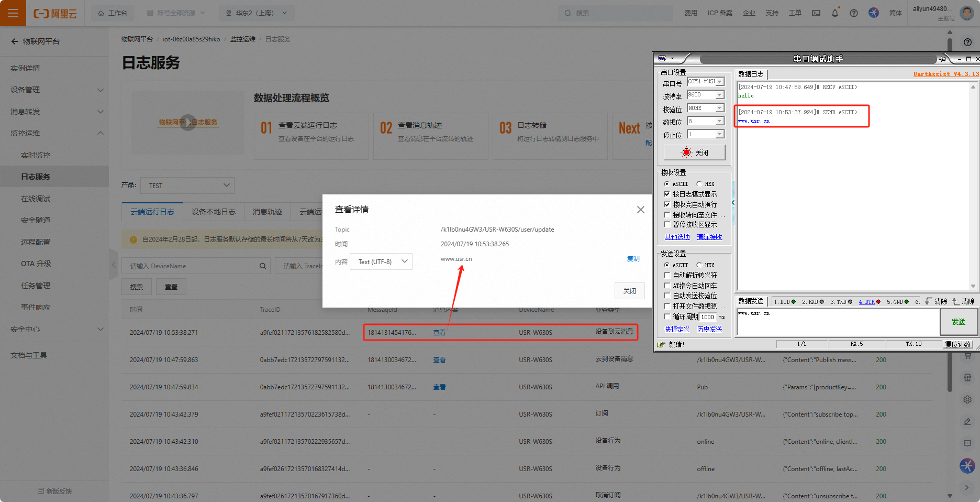Click the 关闭 serial port button
This screenshot has height=502, width=980.
coord(694,152)
